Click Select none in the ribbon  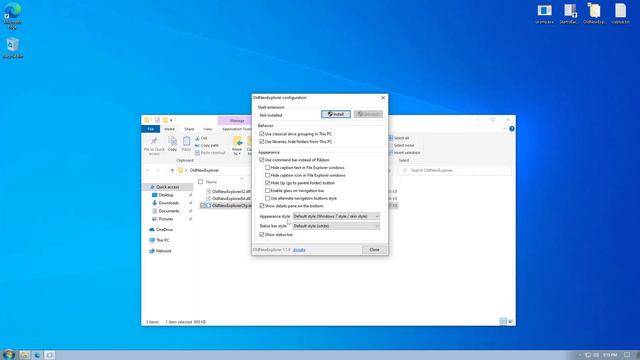[401, 145]
